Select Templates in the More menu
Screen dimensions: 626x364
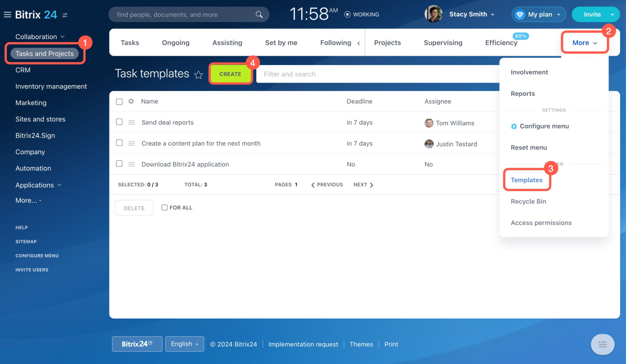point(527,180)
